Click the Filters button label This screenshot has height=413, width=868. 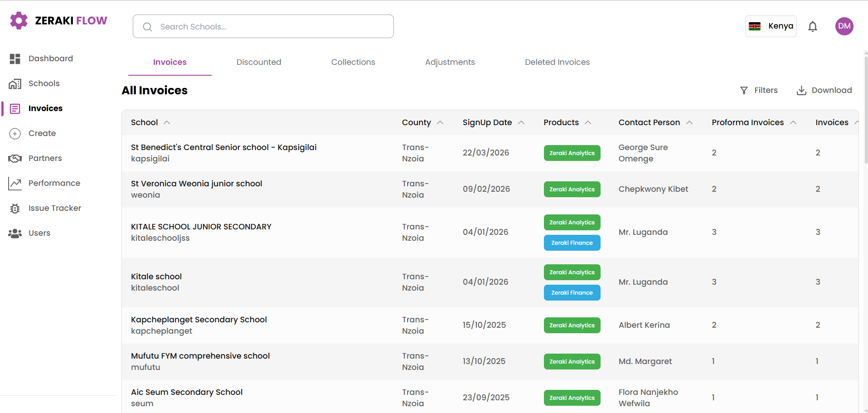tap(766, 90)
